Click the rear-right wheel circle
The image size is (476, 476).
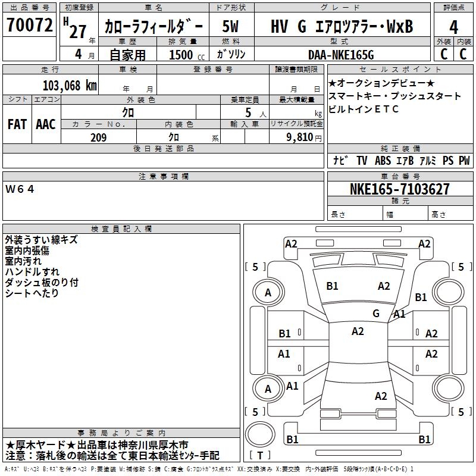pos(449,389)
